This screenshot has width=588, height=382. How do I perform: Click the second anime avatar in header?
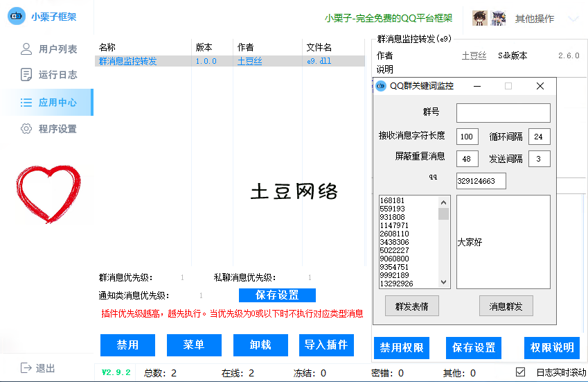[498, 17]
